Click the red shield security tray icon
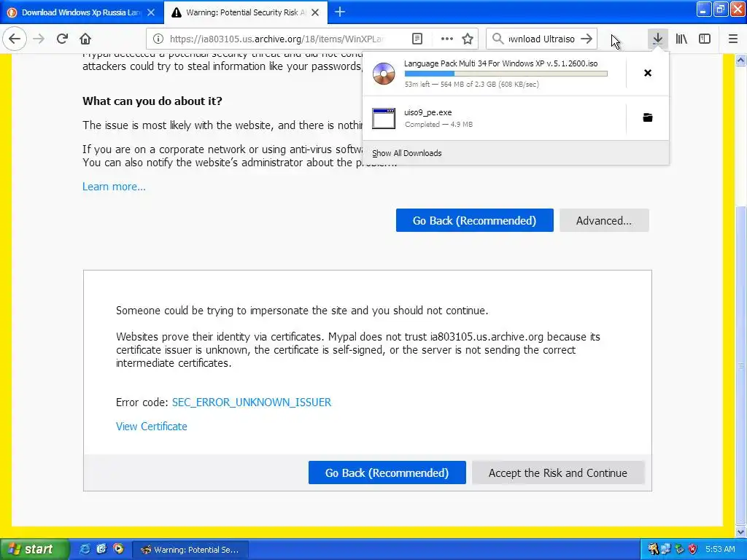The width and height of the screenshot is (747, 560). [693, 549]
